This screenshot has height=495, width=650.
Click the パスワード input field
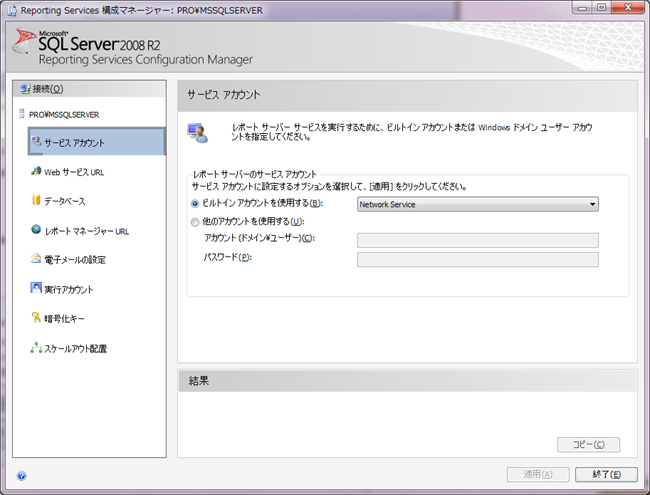[478, 260]
